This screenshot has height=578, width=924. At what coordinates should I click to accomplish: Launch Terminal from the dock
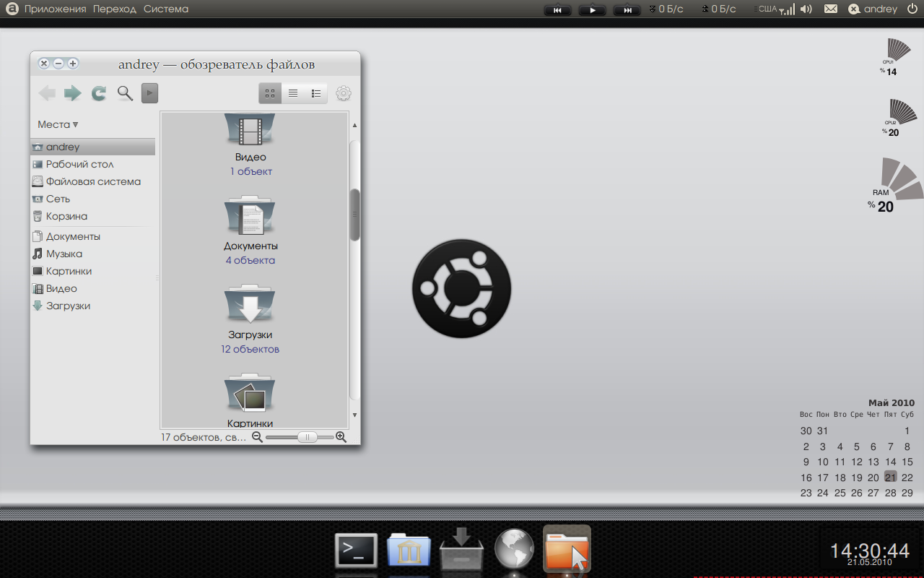(357, 551)
